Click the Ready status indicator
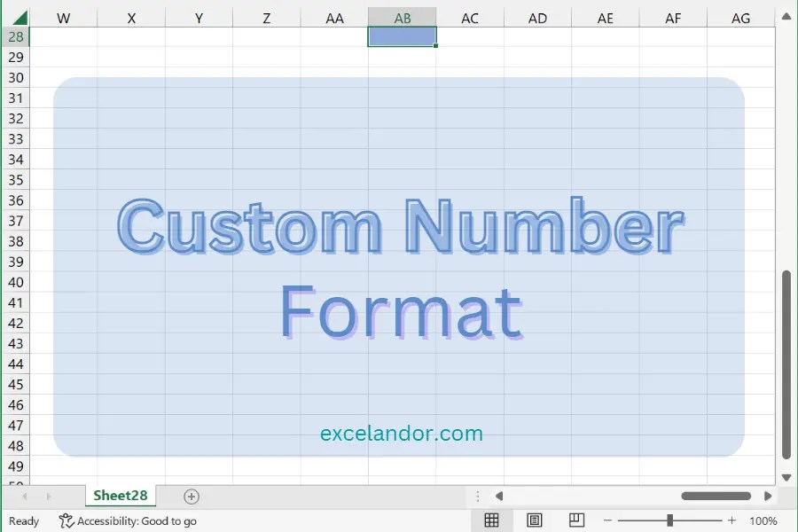 pos(24,521)
